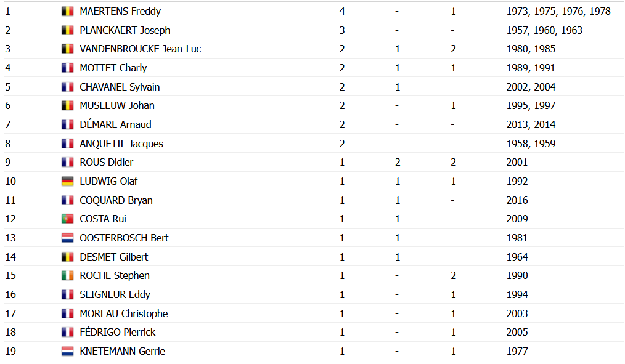
Task: Open ANQUETIL Jacques rider profile
Action: point(121,144)
